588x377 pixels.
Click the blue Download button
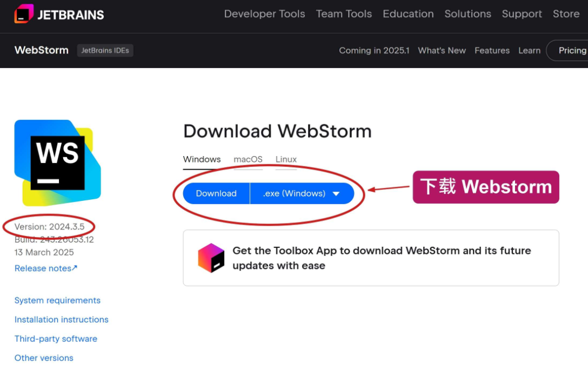(x=216, y=193)
